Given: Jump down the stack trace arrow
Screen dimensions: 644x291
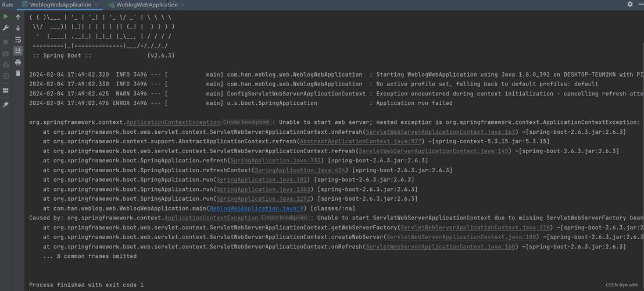Looking at the screenshot, I should [x=17, y=29].
